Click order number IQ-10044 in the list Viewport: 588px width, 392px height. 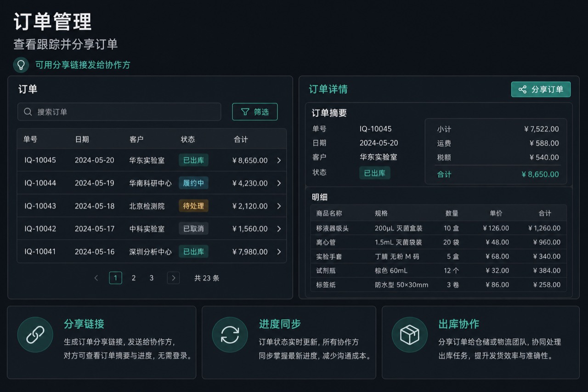[40, 183]
